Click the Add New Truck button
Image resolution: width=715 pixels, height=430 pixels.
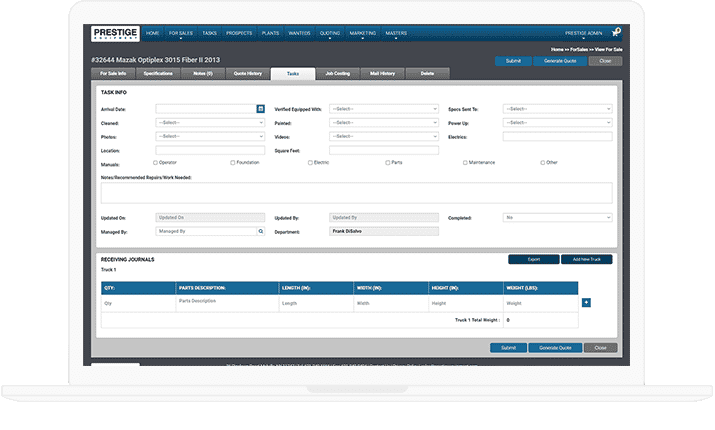pyautogui.click(x=586, y=259)
